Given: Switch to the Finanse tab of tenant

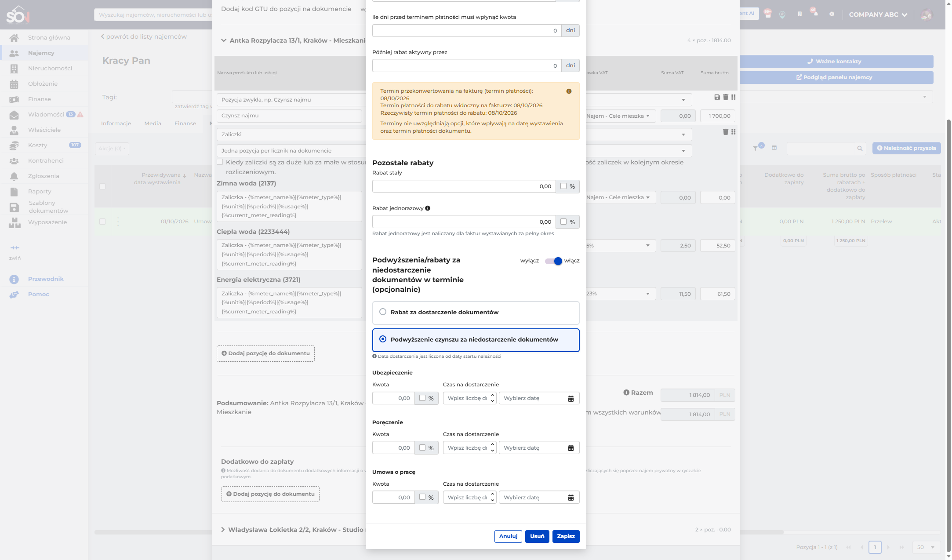Looking at the screenshot, I should pyautogui.click(x=185, y=124).
